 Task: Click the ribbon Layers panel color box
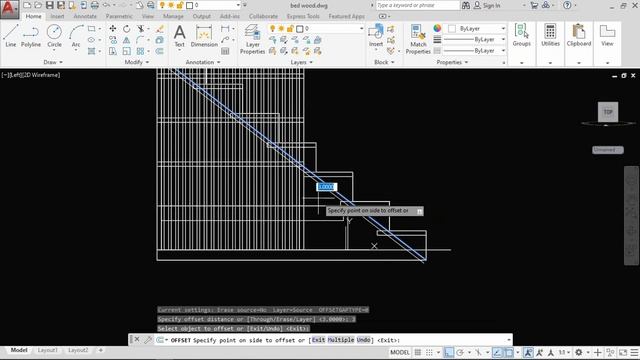pyautogui.click(x=300, y=29)
